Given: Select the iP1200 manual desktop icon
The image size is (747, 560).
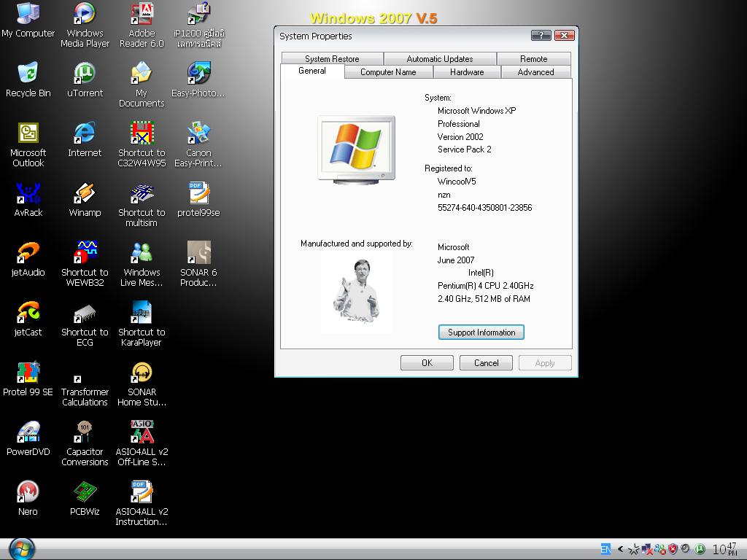Looking at the screenshot, I should coord(198,25).
